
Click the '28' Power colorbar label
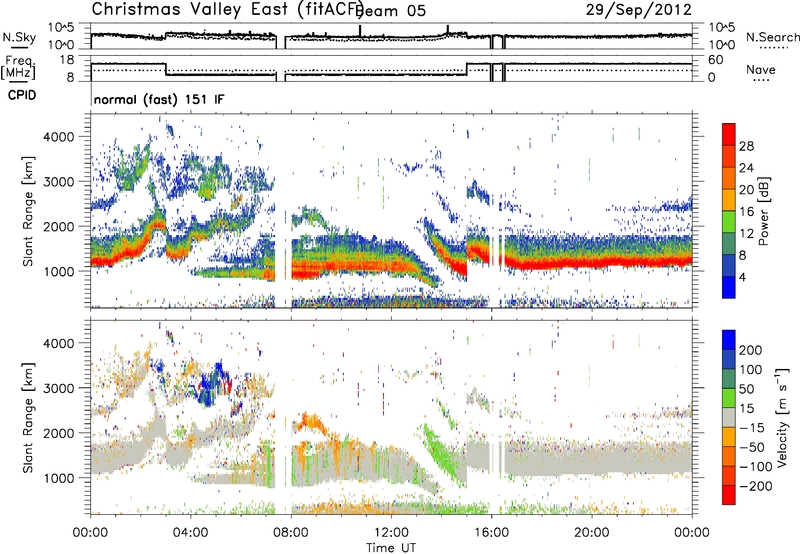coord(746,146)
